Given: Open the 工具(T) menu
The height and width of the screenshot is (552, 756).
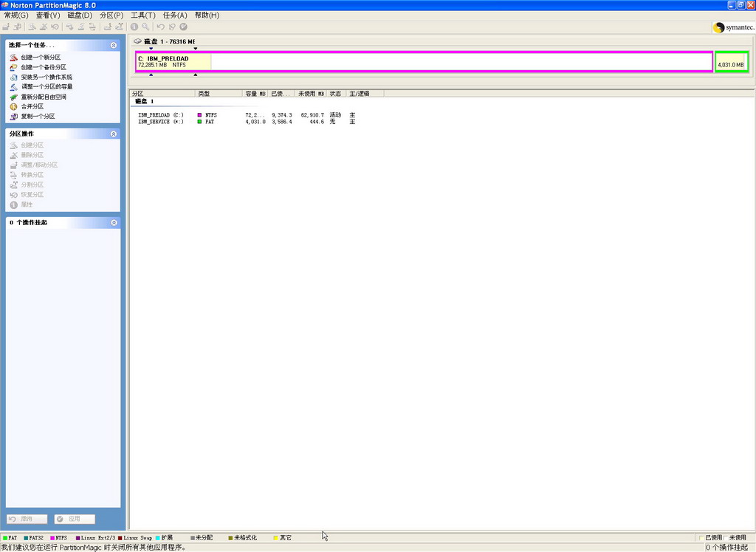Looking at the screenshot, I should coord(142,15).
